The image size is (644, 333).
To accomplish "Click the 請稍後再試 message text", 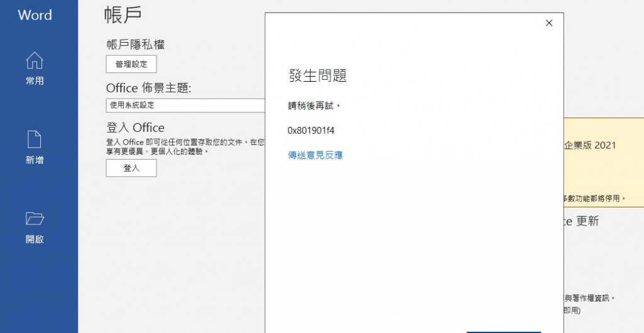I will pos(314,106).
